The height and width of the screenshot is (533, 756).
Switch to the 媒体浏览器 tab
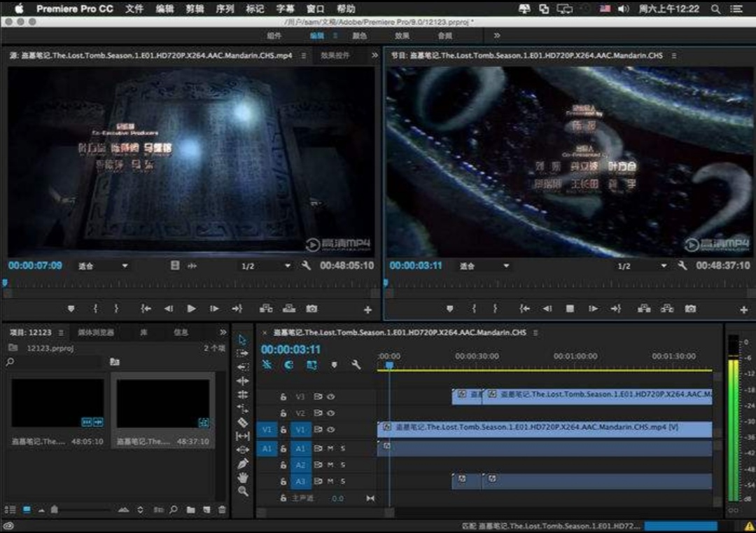coord(96,333)
